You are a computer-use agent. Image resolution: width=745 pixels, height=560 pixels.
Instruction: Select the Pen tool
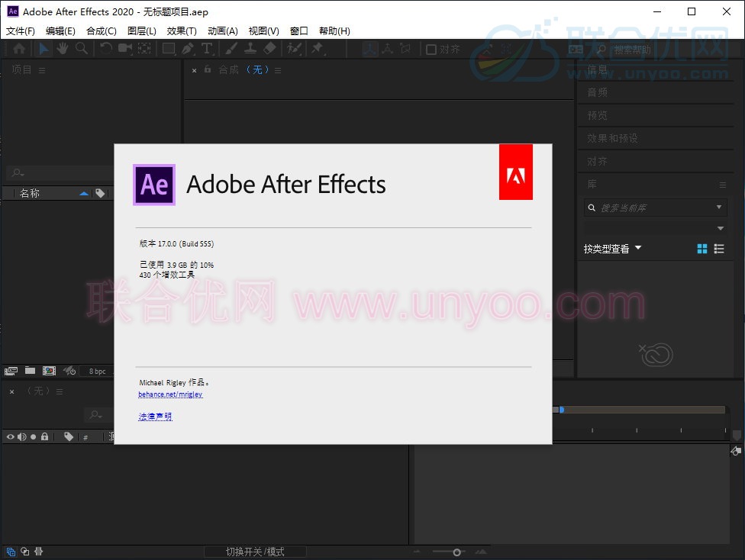188,49
